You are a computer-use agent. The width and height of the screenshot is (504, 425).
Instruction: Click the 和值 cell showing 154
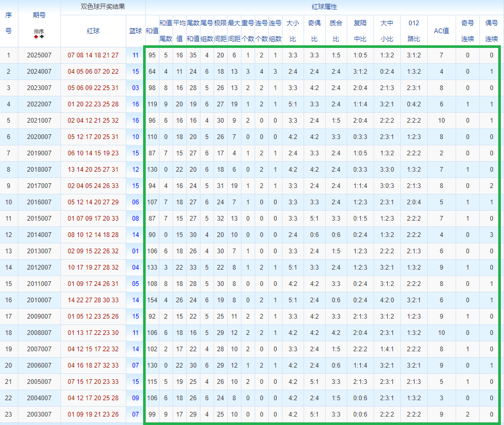152,300
